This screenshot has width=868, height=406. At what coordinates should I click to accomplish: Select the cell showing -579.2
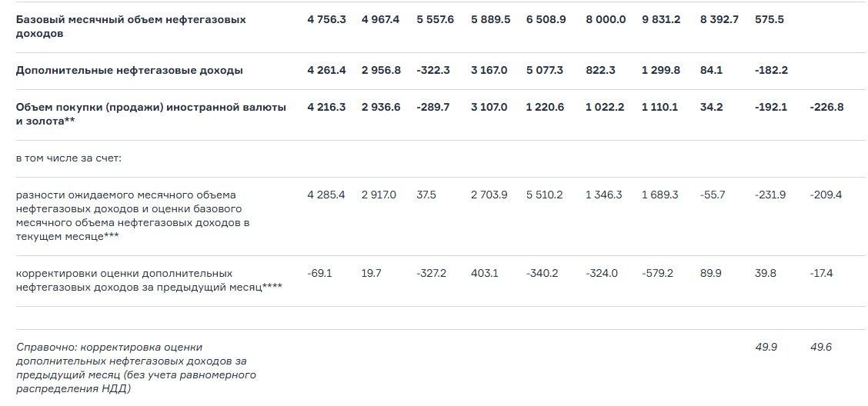point(657,273)
